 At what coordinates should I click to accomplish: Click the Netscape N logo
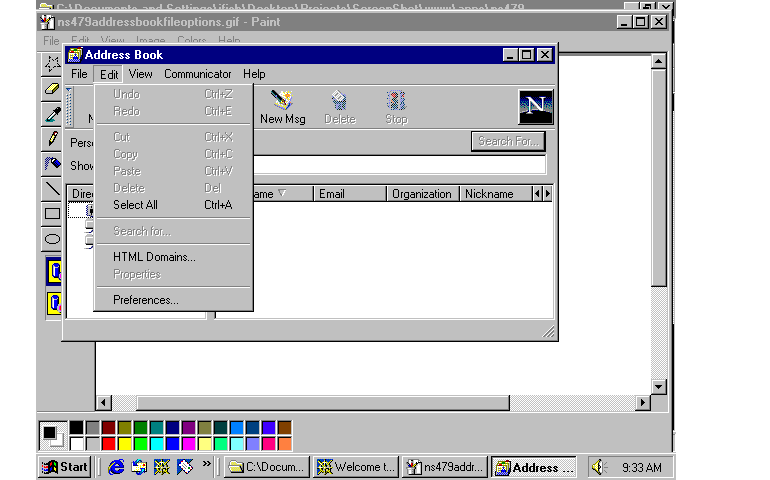tap(536, 107)
